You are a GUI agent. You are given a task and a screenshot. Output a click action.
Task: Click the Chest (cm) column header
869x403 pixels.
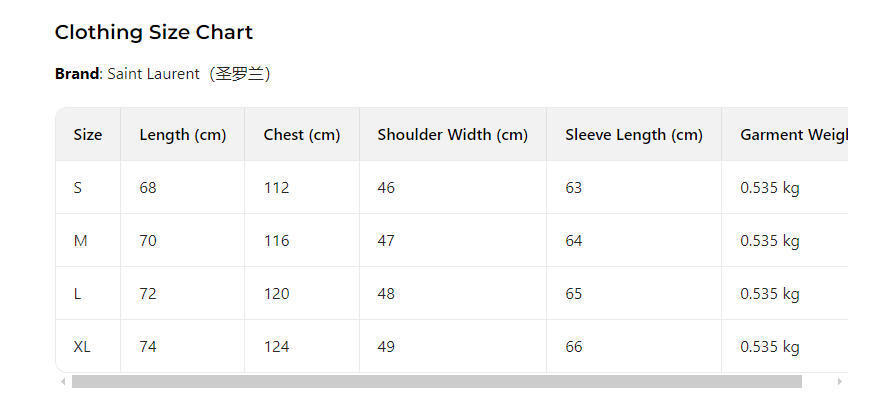pos(302,135)
